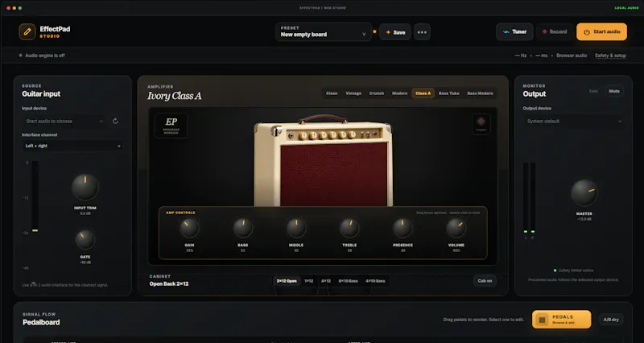Screen dimensions: 644x343
Task: Click Start audio
Action: coord(601,31)
